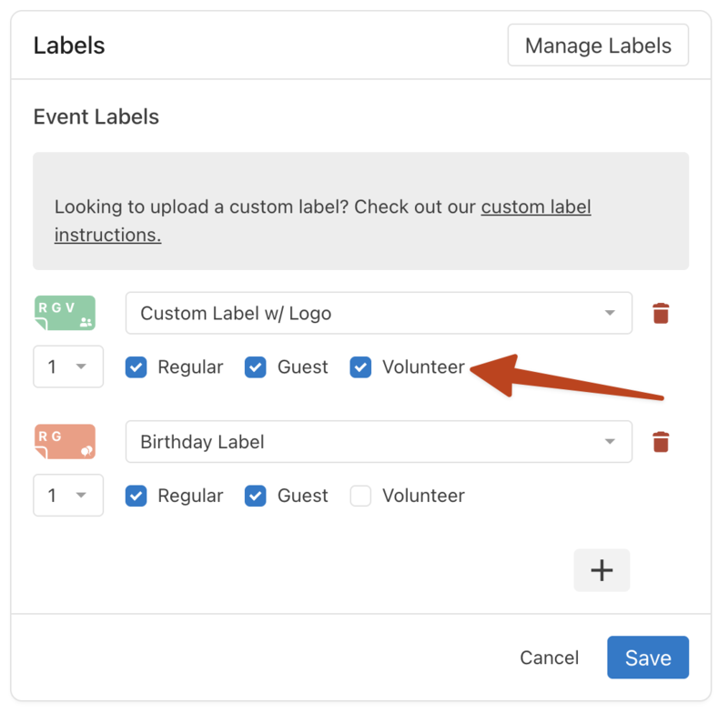Open the custom label instructions link
Screen dimensions: 728x713
[536, 207]
